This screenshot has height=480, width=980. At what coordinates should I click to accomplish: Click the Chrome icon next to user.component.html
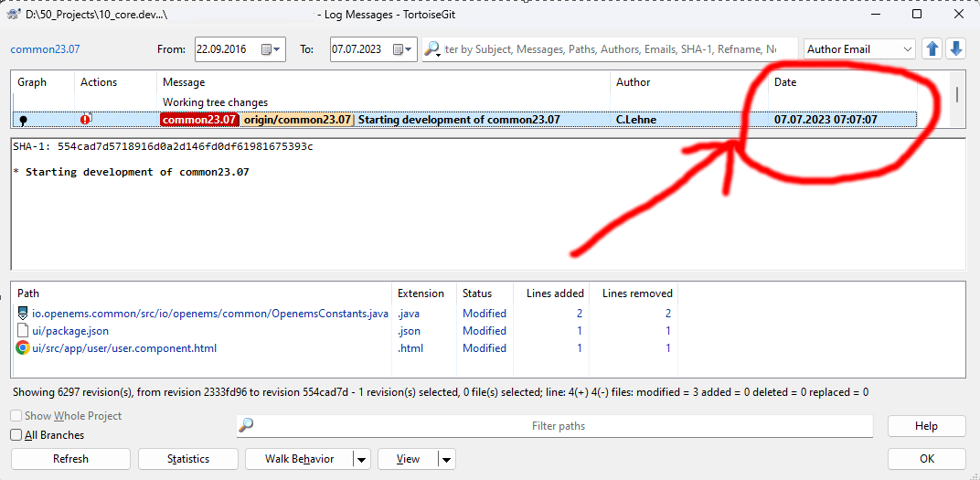click(x=23, y=348)
